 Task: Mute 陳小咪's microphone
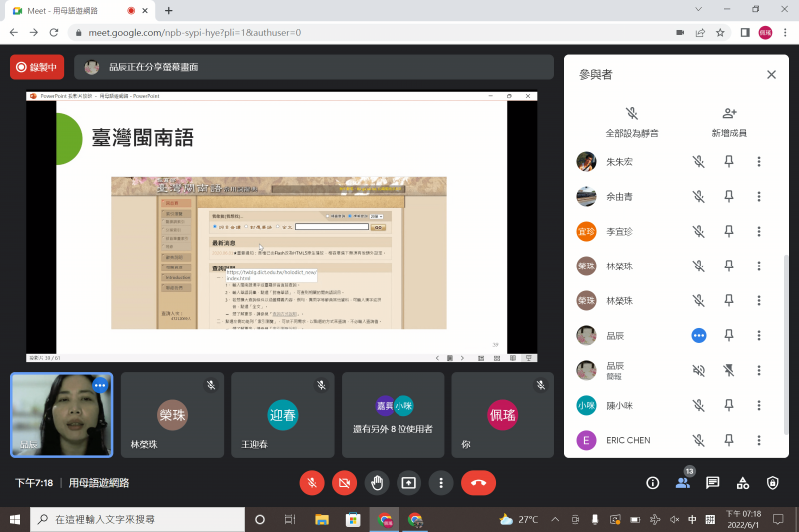698,405
